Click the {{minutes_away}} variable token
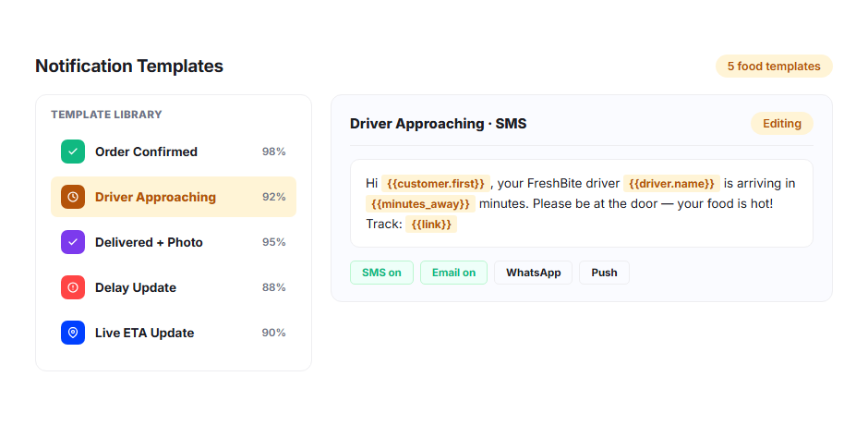 click(420, 204)
